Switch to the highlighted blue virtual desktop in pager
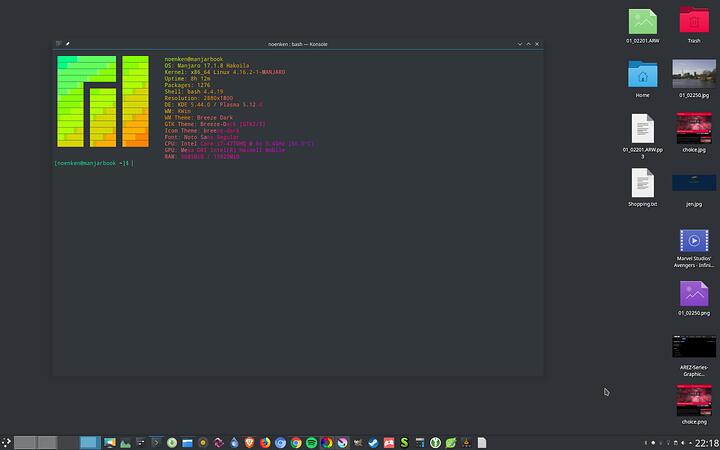 click(90, 442)
